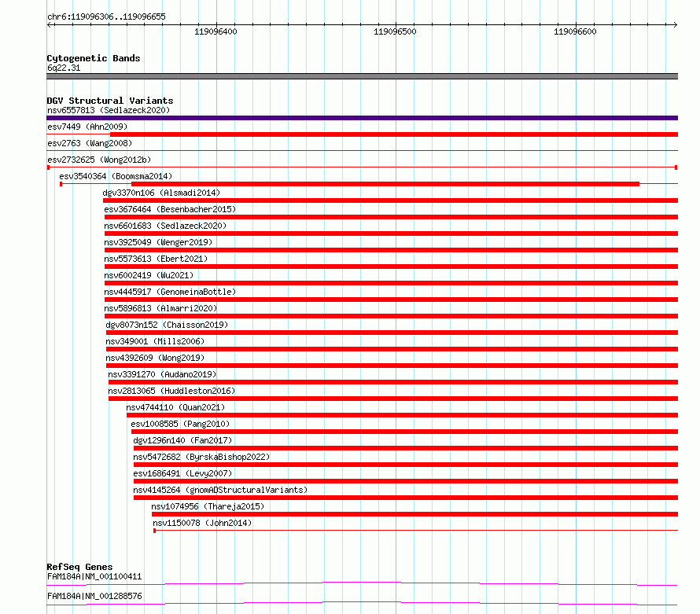The height and width of the screenshot is (614, 700).
Task: Click the 119096400 ruler tick label
Action: coord(216,31)
